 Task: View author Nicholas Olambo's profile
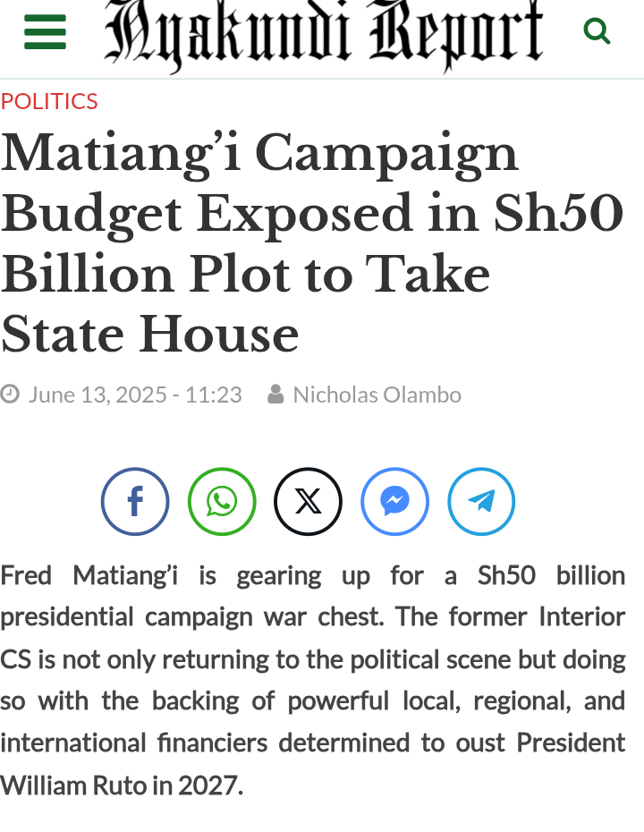[x=377, y=395]
